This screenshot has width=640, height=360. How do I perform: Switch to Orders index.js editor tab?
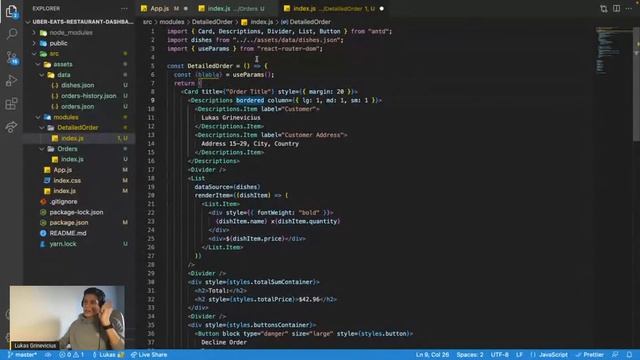pyautogui.click(x=236, y=9)
